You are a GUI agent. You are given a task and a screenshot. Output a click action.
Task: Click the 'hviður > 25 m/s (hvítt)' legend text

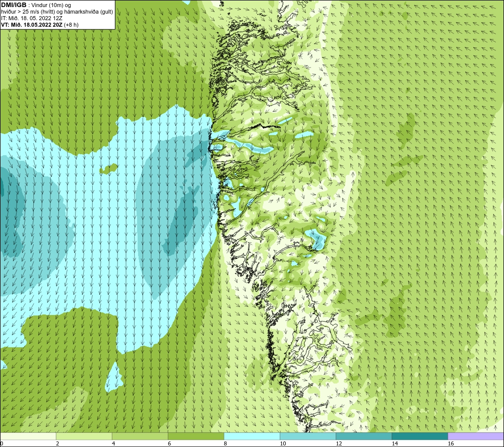pos(30,12)
